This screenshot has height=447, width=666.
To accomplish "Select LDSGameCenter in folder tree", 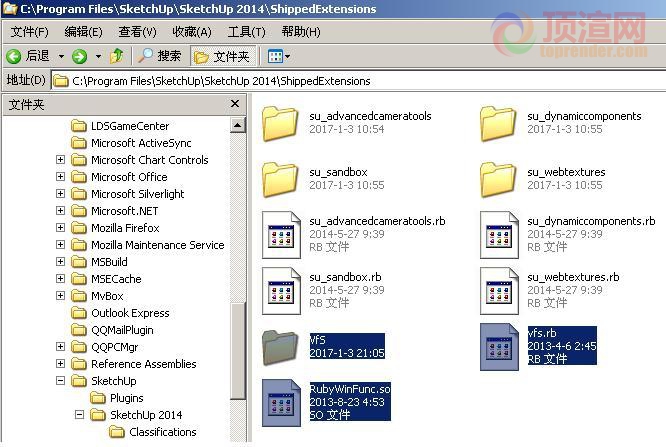I will tap(130, 126).
